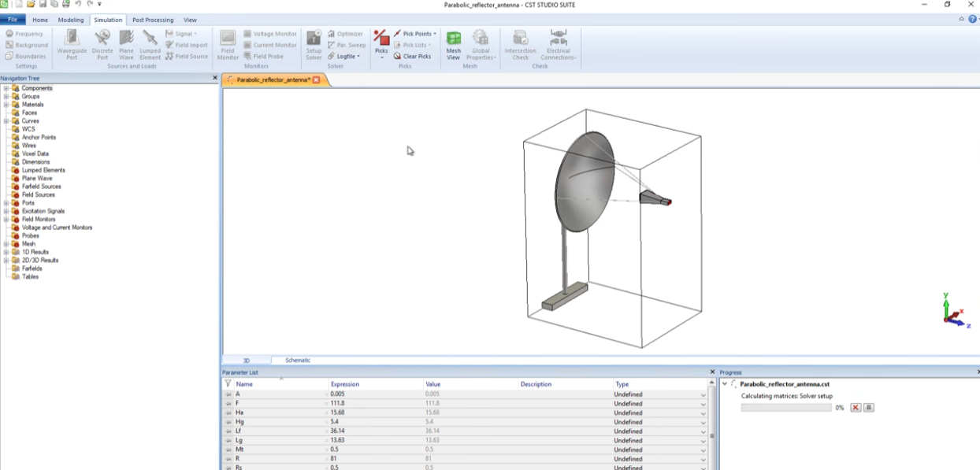Abort the solver with red X button
This screenshot has height=470, width=980.
click(x=856, y=407)
